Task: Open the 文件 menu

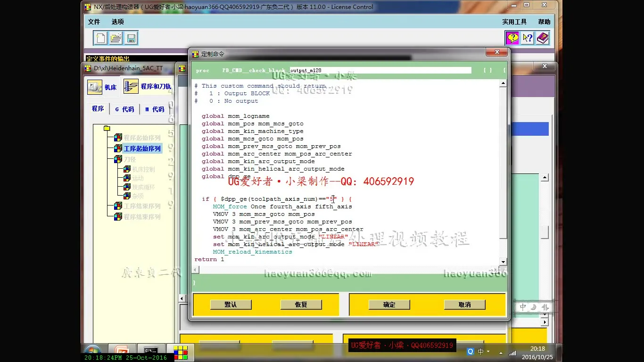Action: coord(94,22)
